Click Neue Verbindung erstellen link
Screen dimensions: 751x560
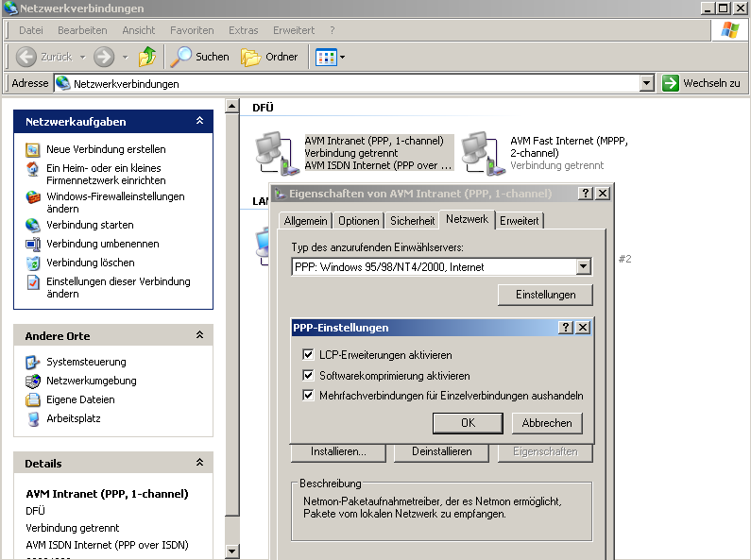tap(106, 149)
